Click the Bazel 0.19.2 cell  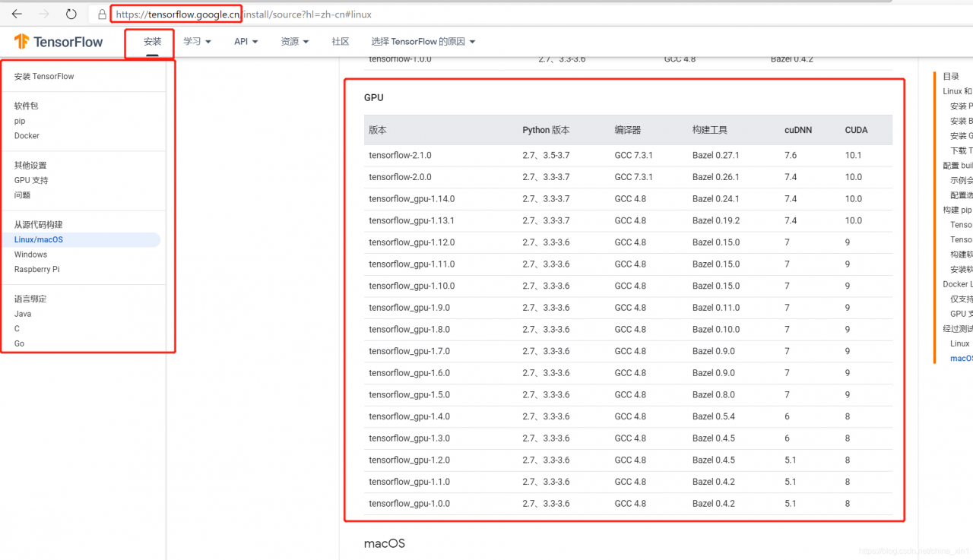pos(716,220)
